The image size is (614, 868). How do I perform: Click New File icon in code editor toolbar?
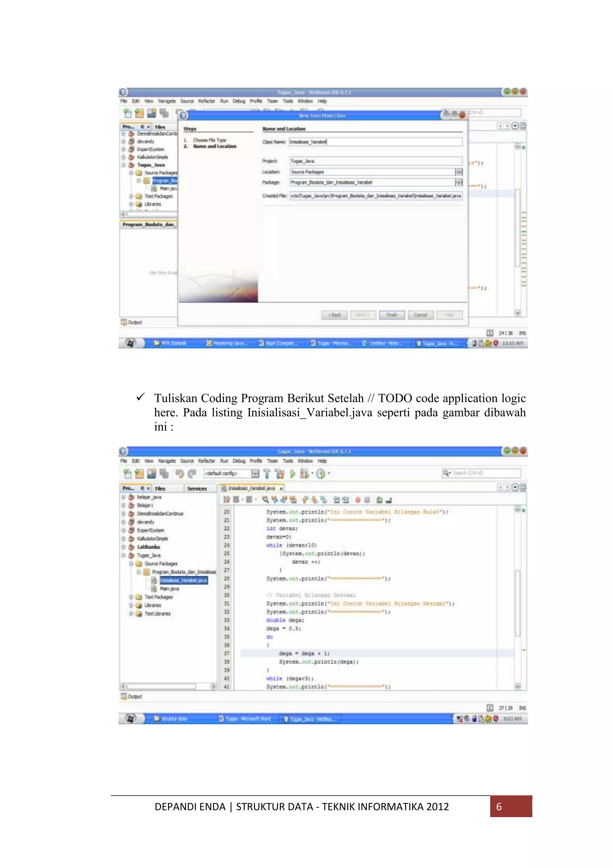click(x=127, y=473)
